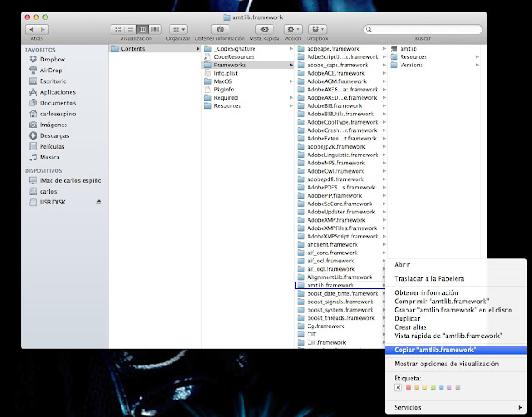Switch to icon view mode

click(x=117, y=30)
